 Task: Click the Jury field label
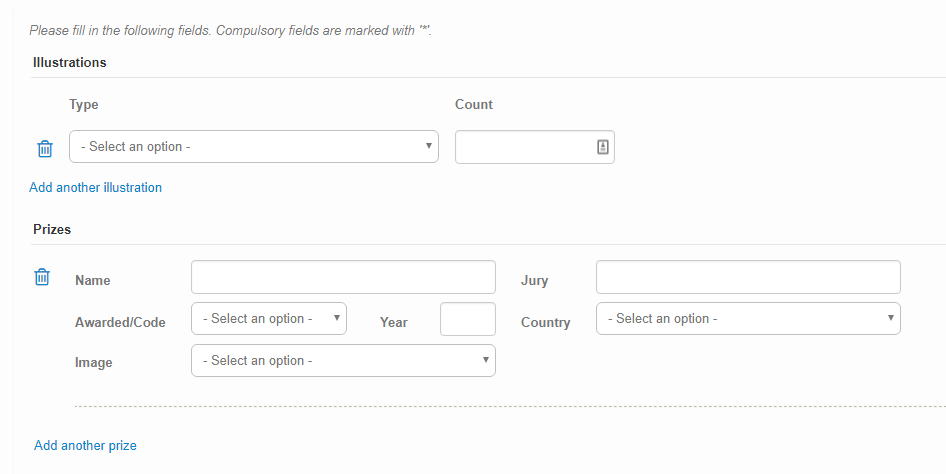pyautogui.click(x=535, y=280)
